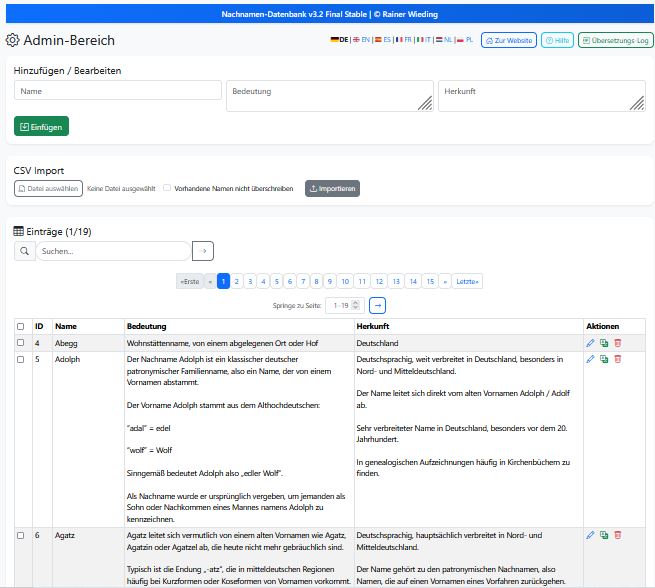Image resolution: width=655 pixels, height=588 pixels.
Task: Copy the Agatz entry with duplicate icon
Action: pyautogui.click(x=604, y=535)
